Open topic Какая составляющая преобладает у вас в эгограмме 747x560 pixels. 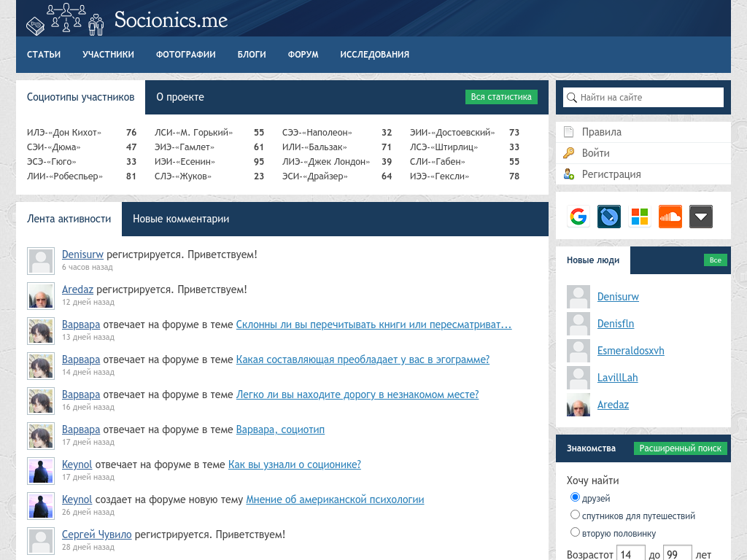(363, 359)
